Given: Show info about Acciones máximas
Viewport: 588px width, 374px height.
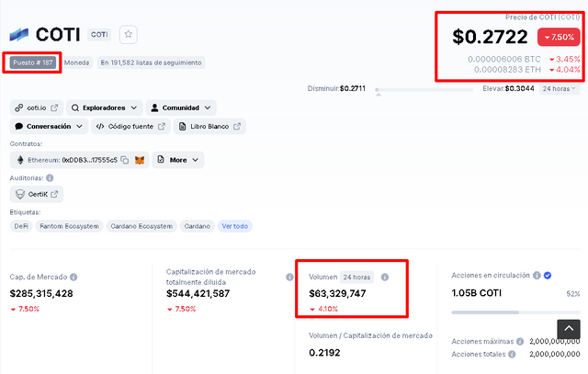Looking at the screenshot, I should [x=520, y=341].
